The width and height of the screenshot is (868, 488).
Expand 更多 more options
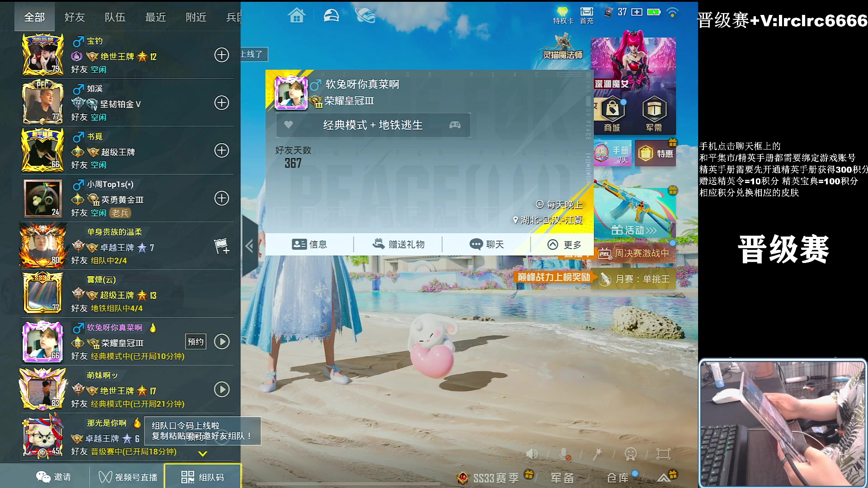[x=564, y=244]
